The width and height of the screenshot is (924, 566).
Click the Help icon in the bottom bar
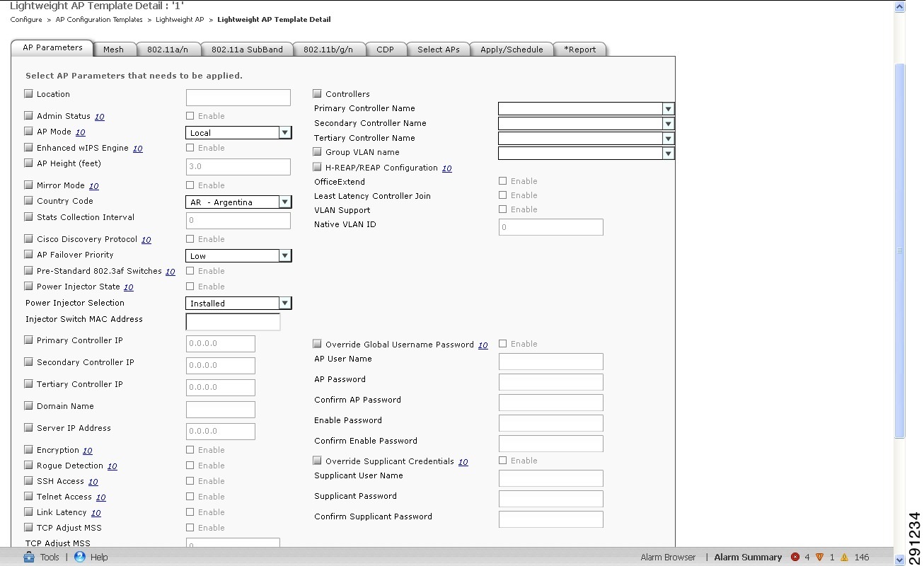pos(79,557)
